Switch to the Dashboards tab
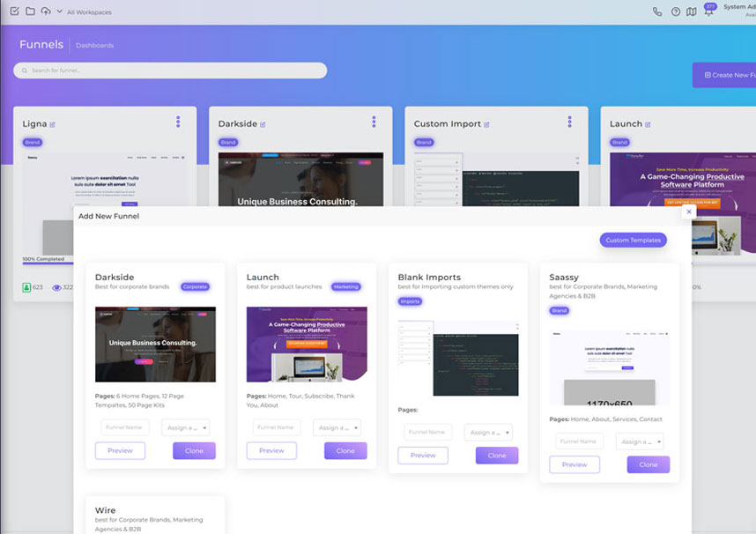This screenshot has height=534, width=756. click(x=93, y=45)
